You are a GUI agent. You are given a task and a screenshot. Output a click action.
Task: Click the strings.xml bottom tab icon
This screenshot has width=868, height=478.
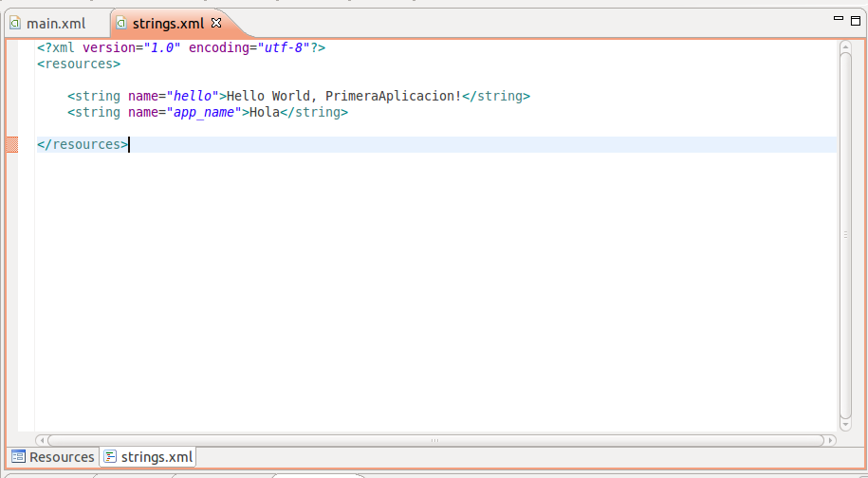tap(110, 457)
